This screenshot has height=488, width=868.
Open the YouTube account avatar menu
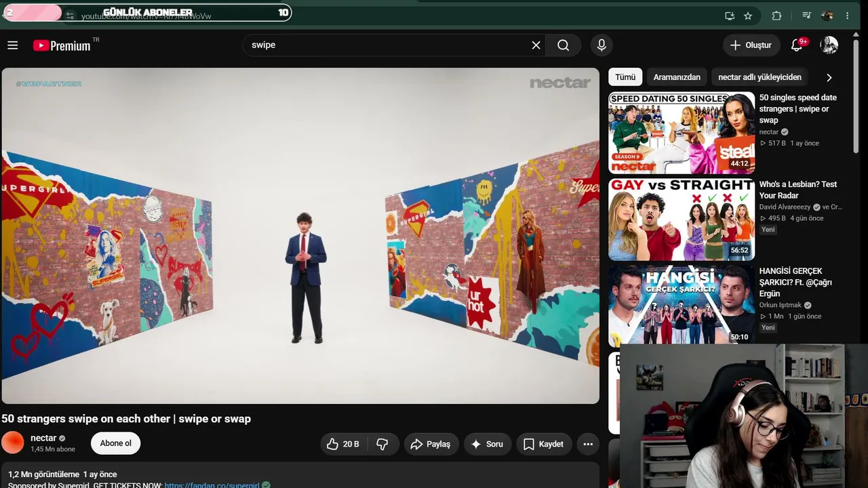[x=829, y=45]
